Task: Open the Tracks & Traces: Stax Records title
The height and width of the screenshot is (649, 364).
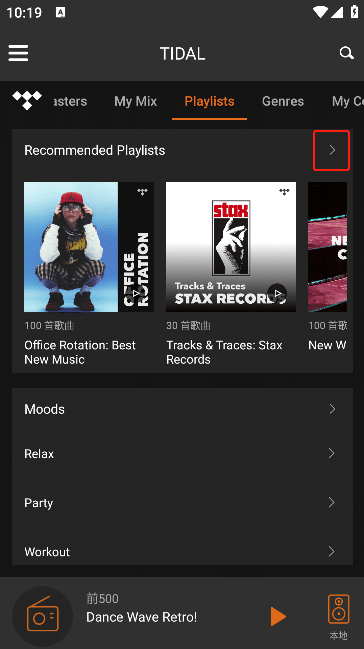Action: [224, 352]
